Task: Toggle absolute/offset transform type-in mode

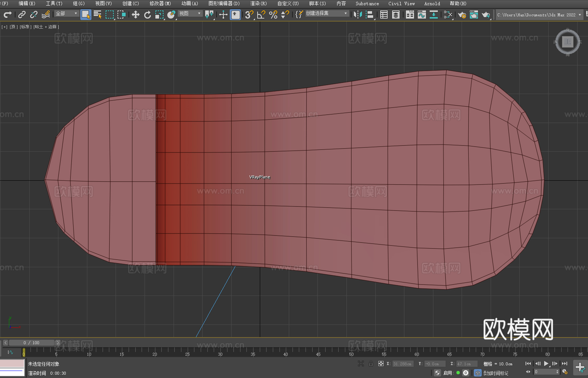Action: coord(381,364)
